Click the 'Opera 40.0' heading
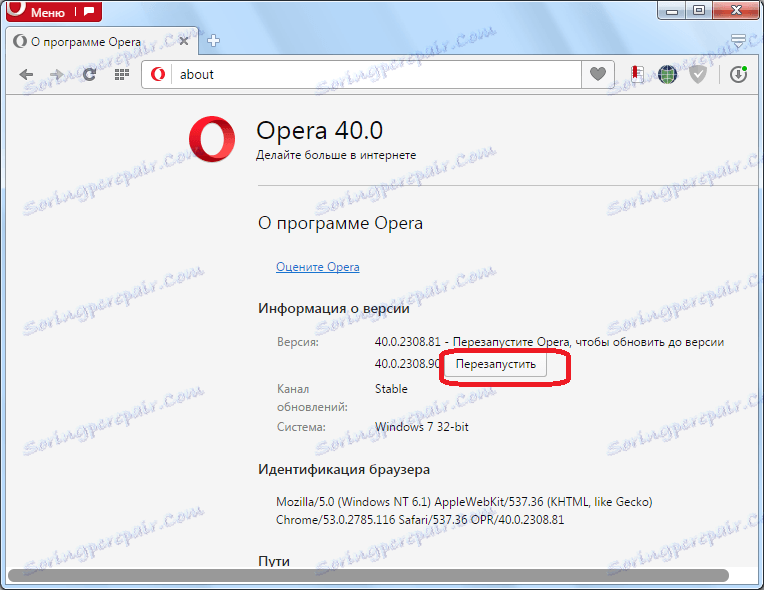This screenshot has height=590, width=764. pyautogui.click(x=320, y=130)
